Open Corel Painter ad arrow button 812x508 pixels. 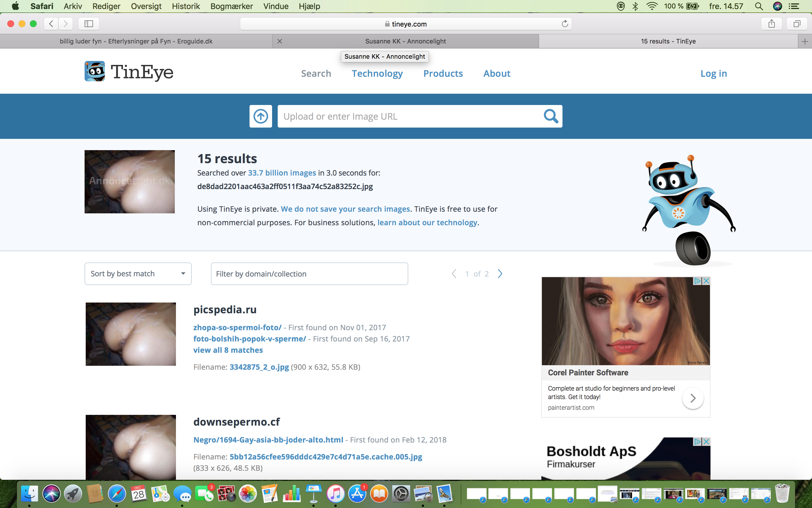pos(693,398)
